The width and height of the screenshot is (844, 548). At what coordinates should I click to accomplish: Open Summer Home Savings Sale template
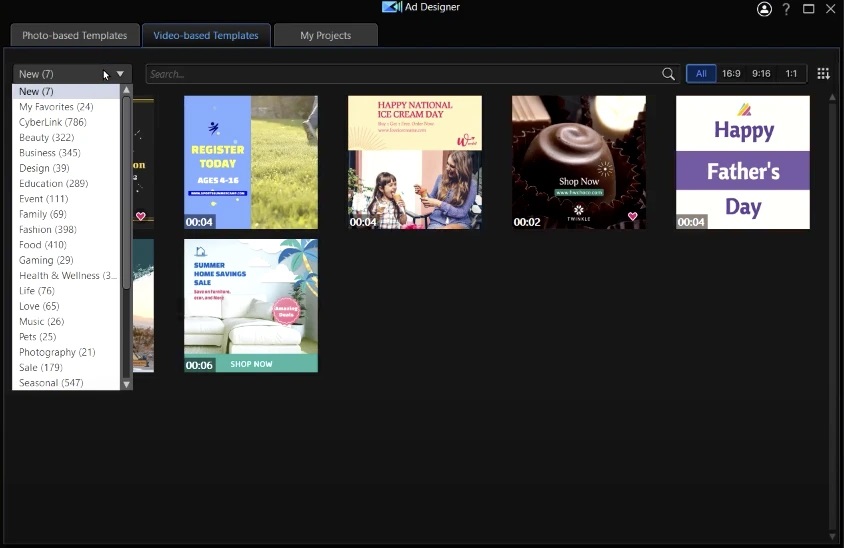[251, 306]
